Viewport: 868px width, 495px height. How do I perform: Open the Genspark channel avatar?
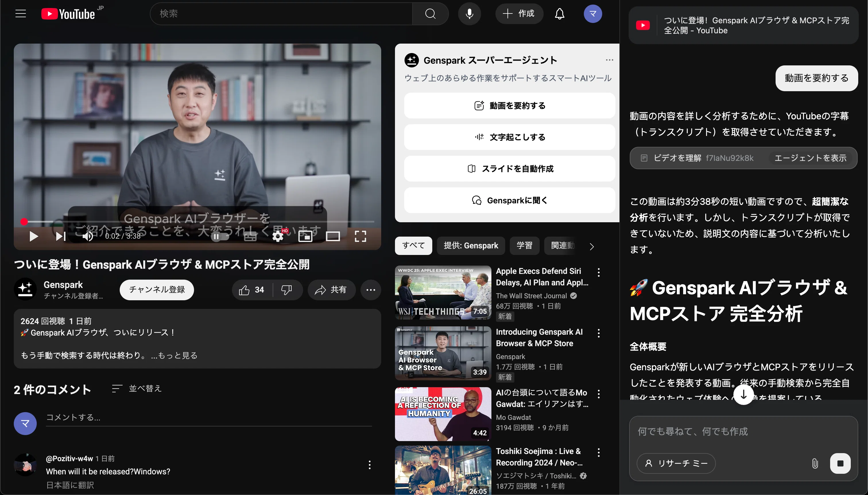(x=25, y=289)
